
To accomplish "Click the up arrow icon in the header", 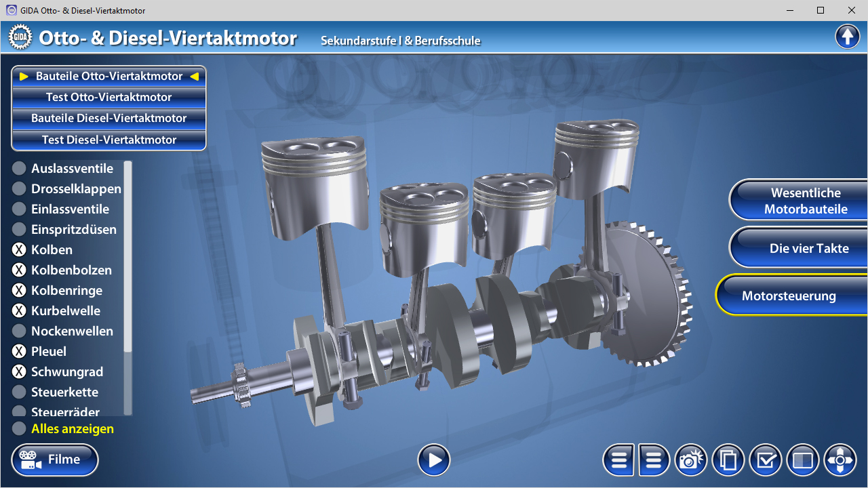I will coord(847,37).
